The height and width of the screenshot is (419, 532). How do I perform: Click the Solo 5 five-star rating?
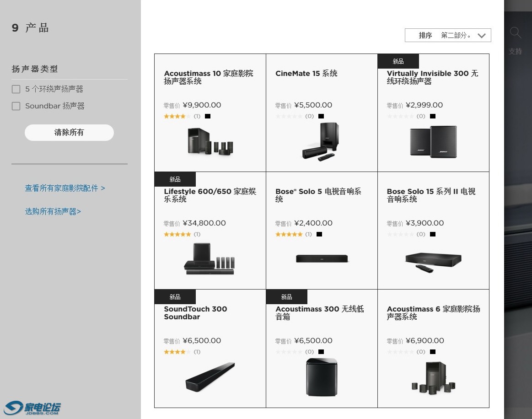pos(289,234)
